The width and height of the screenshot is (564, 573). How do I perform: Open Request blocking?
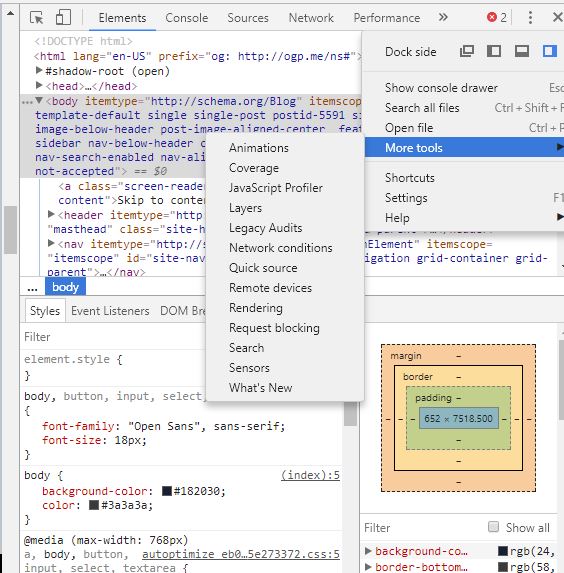tap(285, 328)
